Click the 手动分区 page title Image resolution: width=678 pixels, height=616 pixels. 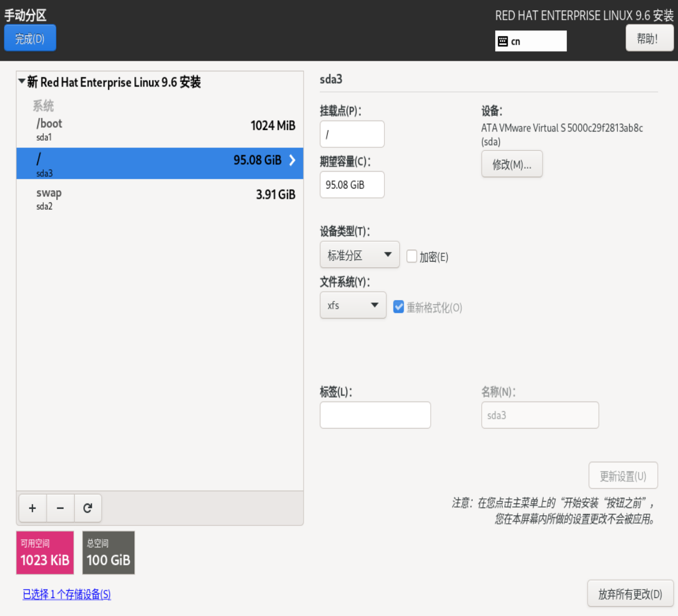(x=25, y=15)
